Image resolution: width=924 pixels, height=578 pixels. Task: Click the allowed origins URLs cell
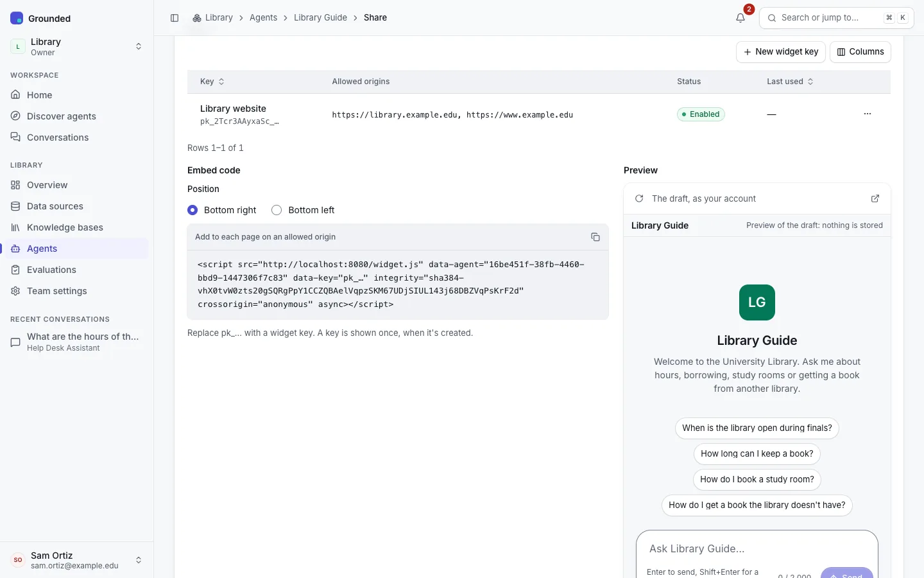click(x=452, y=115)
